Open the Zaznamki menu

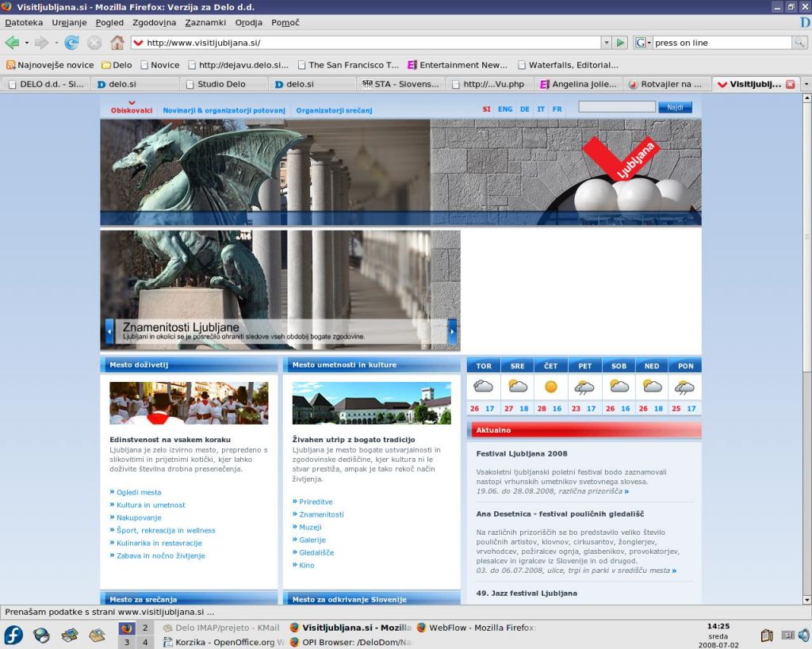coord(205,22)
